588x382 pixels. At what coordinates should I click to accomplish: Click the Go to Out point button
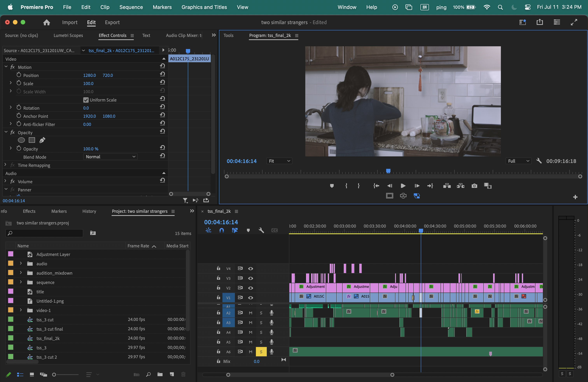[x=430, y=186]
